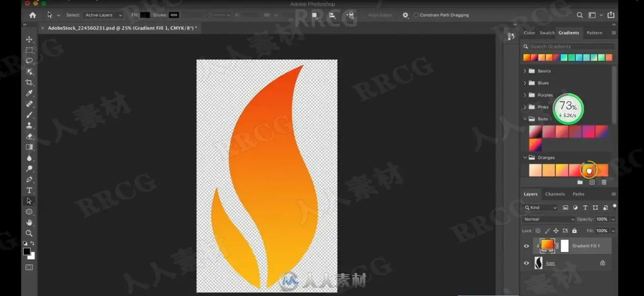Viewport: 644px width, 296px height.
Task: Select the Eyedropper tool
Action: click(30, 93)
